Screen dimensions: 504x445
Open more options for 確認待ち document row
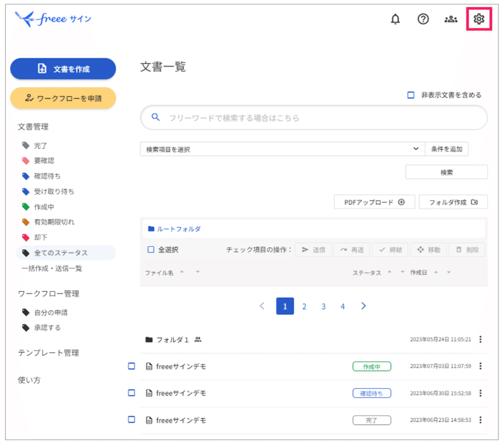(x=480, y=393)
